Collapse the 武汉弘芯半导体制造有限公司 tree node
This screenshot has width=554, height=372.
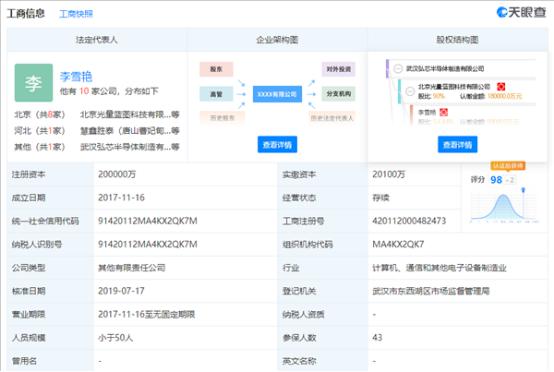pos(398,69)
